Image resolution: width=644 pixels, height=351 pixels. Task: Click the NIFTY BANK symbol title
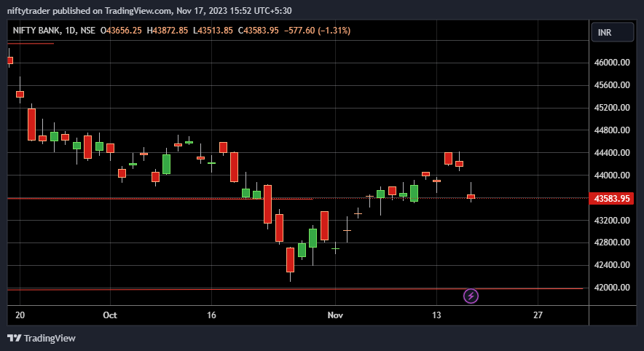click(37, 31)
